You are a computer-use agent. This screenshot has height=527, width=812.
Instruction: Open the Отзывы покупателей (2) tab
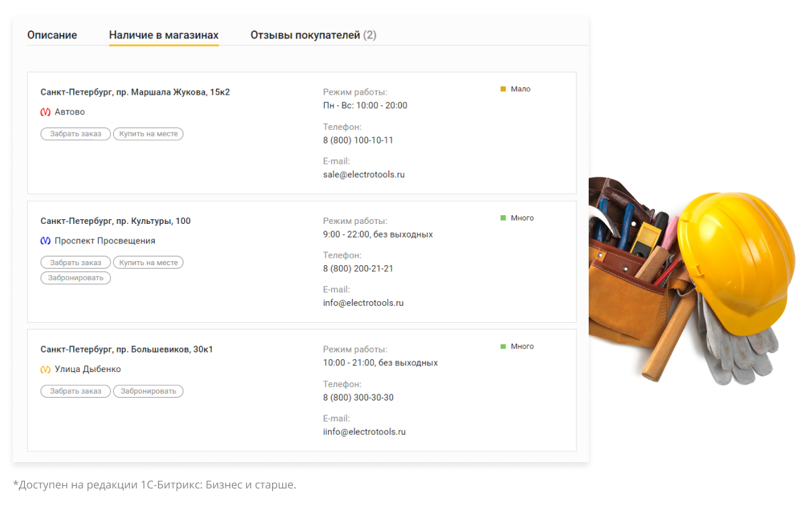click(313, 35)
